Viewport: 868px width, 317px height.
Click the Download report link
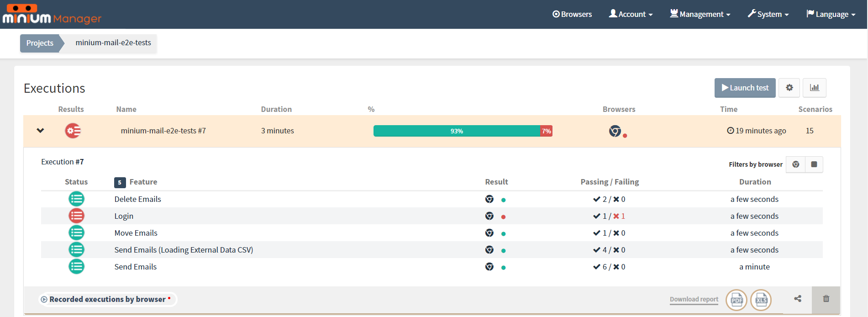click(x=694, y=300)
